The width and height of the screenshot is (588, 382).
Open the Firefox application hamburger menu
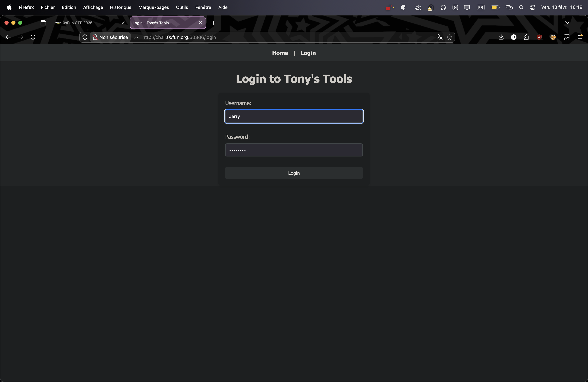[x=580, y=37]
